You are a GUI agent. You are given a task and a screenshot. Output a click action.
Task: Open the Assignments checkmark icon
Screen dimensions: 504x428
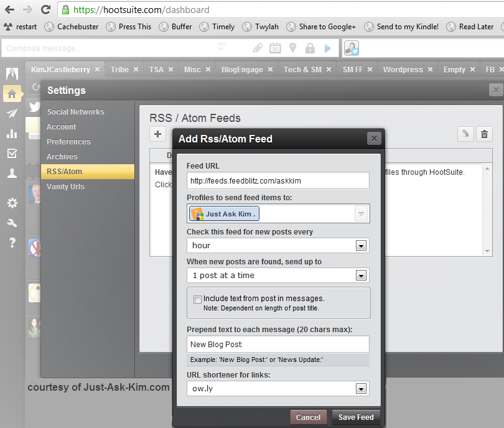(x=12, y=154)
